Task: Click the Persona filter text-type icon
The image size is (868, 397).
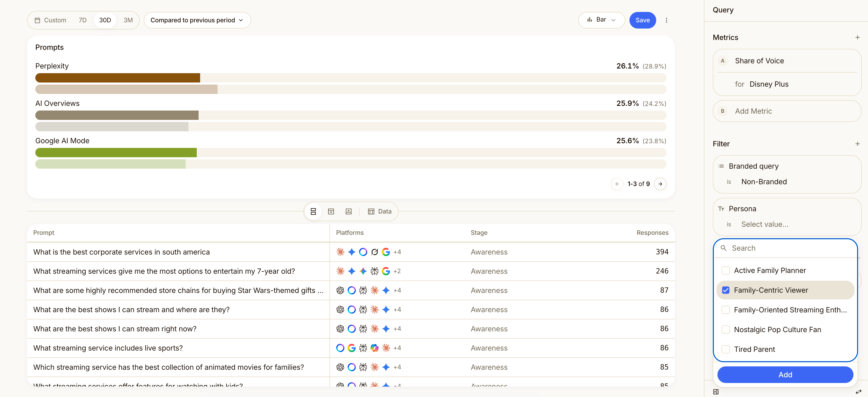Action: click(x=721, y=209)
